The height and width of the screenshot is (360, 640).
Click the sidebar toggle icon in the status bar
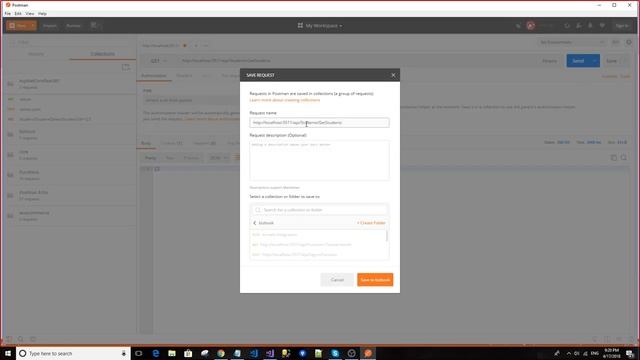[x=9, y=339]
